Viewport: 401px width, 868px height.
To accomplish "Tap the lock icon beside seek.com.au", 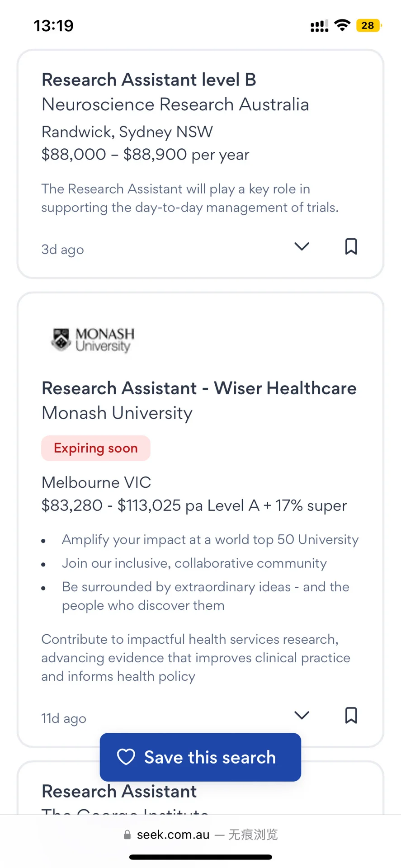I will pyautogui.click(x=127, y=835).
